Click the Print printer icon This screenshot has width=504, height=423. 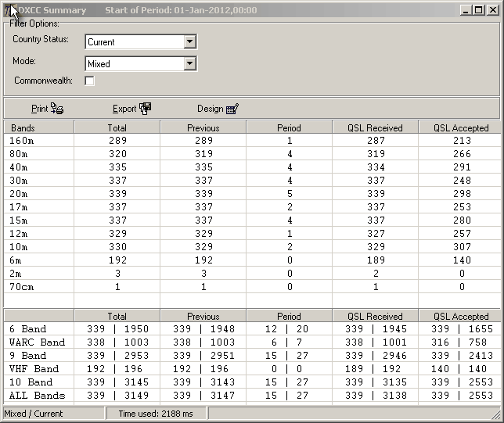point(57,109)
